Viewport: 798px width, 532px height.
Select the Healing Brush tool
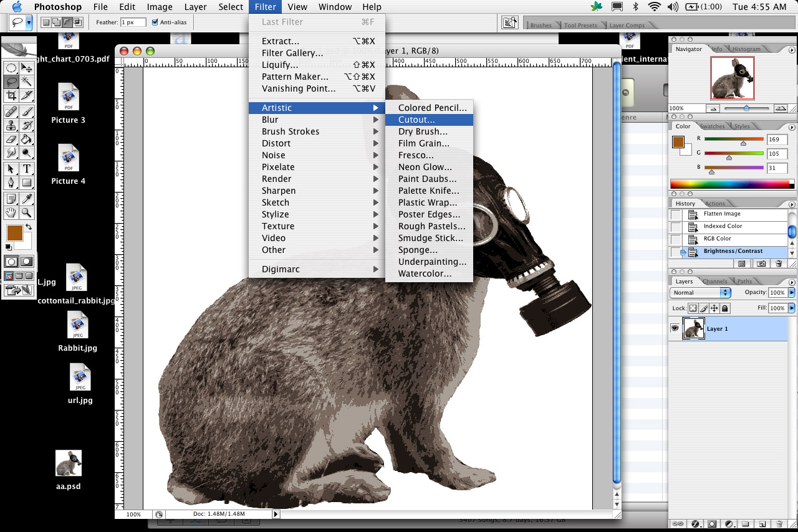point(11,112)
